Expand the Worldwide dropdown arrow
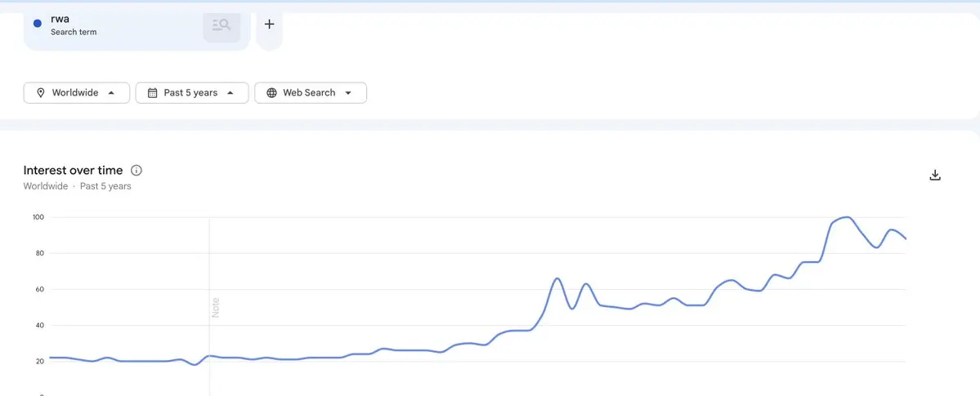Image resolution: width=980 pixels, height=396 pixels. (111, 93)
